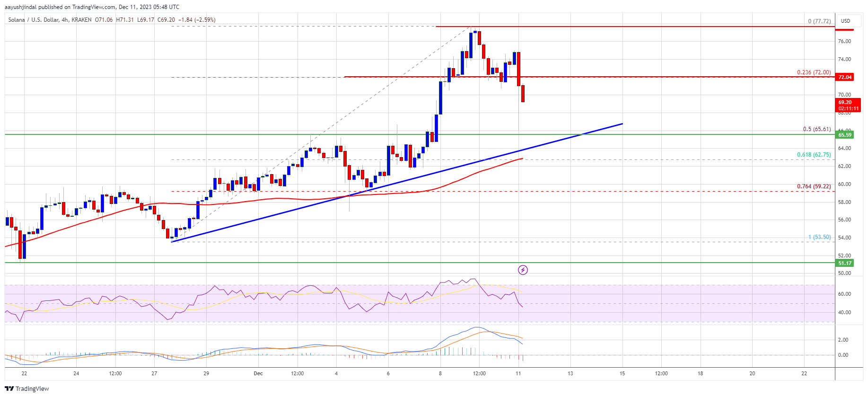Click the purple lightning event icon
868x397 pixels.
(523, 270)
